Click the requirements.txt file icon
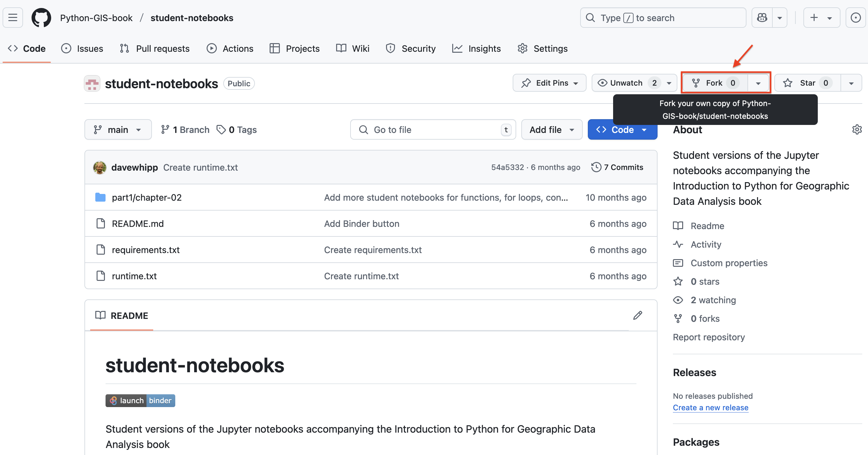The width and height of the screenshot is (868, 455). point(100,250)
